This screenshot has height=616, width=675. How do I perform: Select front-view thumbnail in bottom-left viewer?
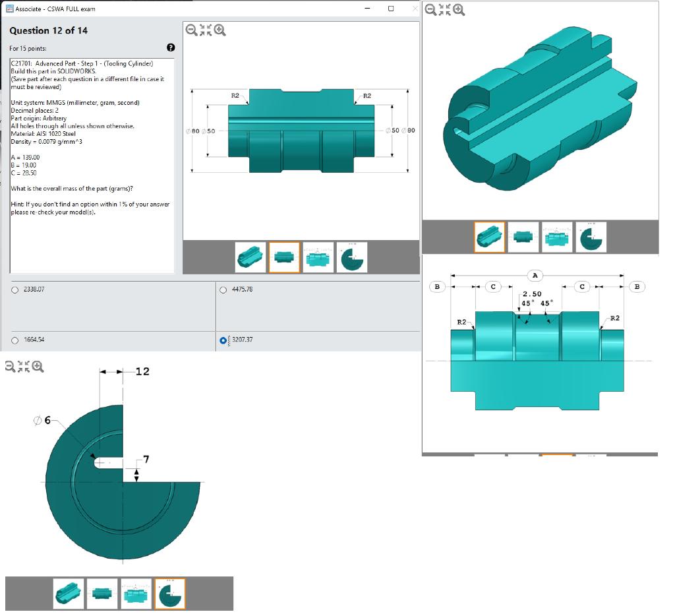102,594
